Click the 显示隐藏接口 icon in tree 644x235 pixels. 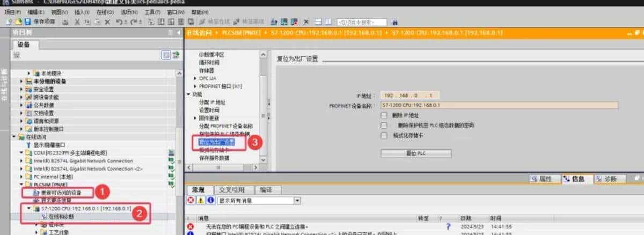pyautogui.click(x=29, y=145)
